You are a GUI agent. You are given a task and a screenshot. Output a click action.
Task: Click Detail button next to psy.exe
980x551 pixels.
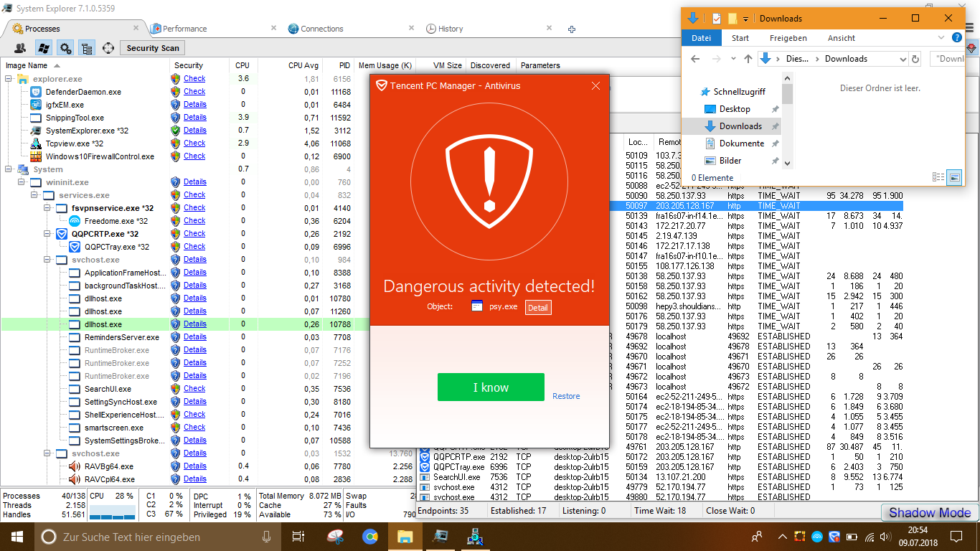[x=538, y=307]
